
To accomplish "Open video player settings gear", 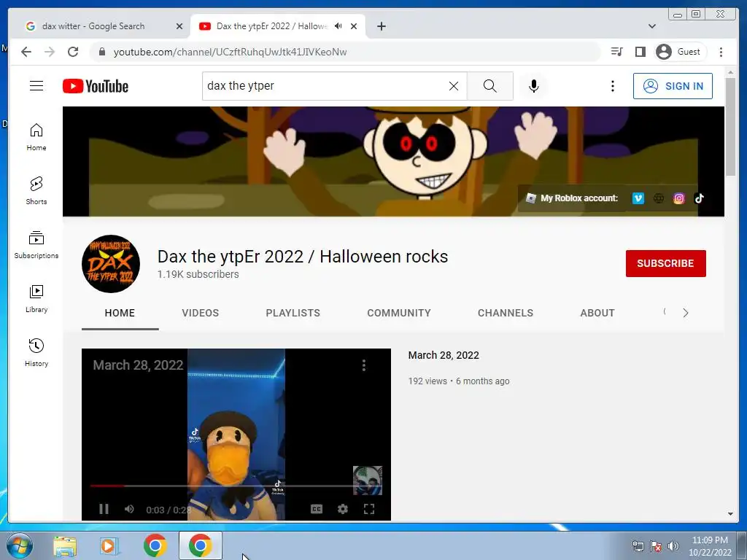I will point(343,509).
